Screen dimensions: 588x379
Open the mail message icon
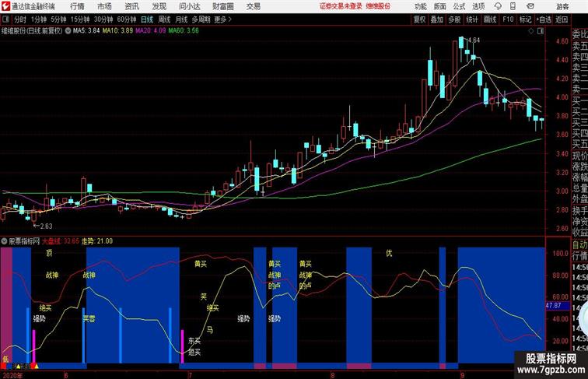pyautogui.click(x=530, y=6)
